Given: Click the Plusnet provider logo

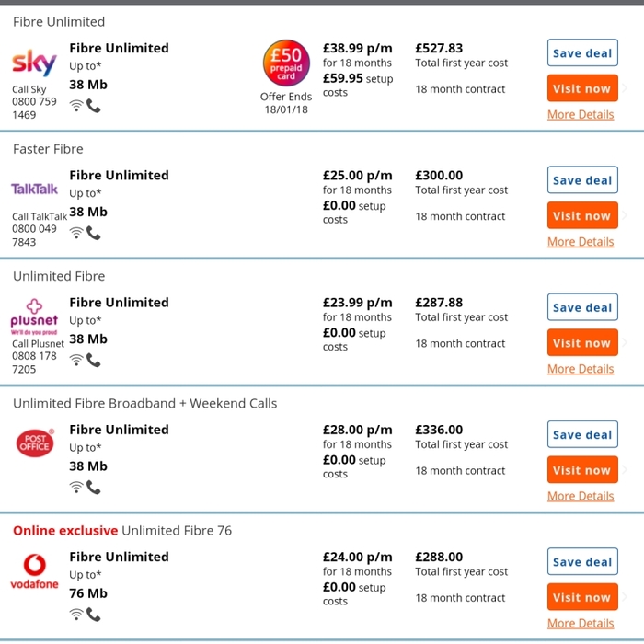Looking at the screenshot, I should pyautogui.click(x=34, y=315).
